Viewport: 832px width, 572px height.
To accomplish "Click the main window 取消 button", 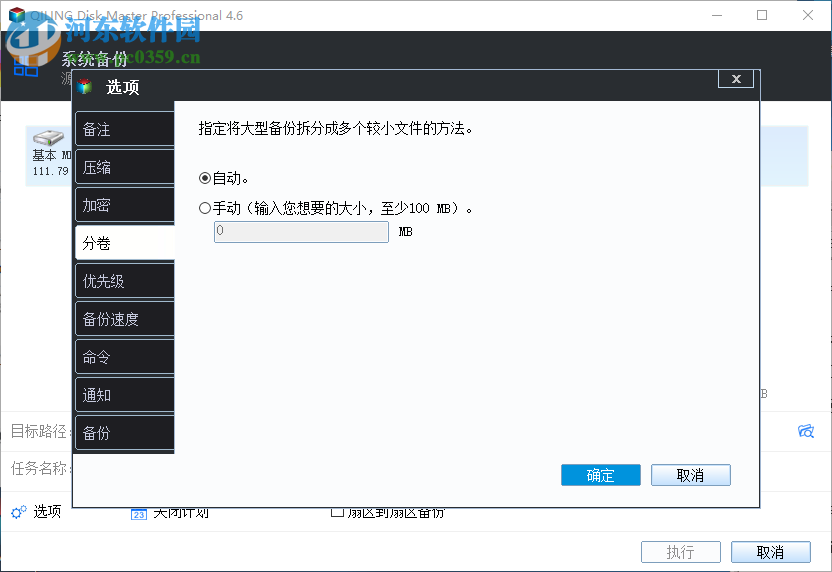I will coord(770,552).
